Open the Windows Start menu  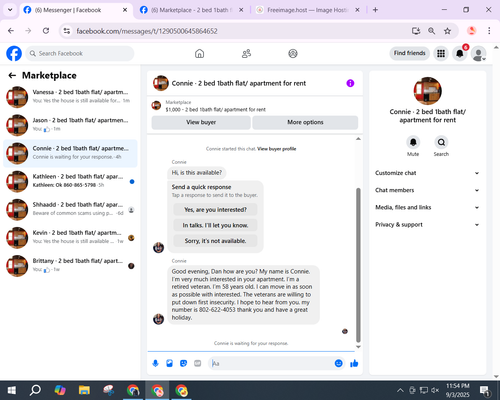click(x=12, y=390)
